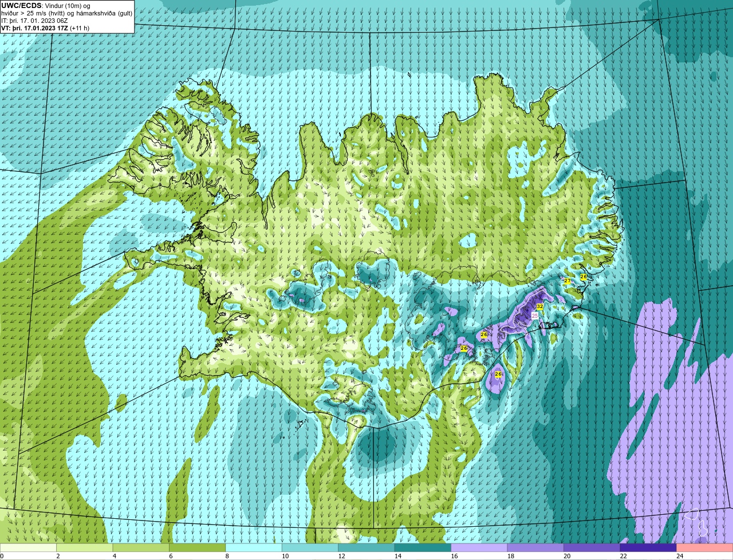Click the 26 label in the oval offshore patch
The width and height of the screenshot is (733, 560).
pyautogui.click(x=498, y=374)
